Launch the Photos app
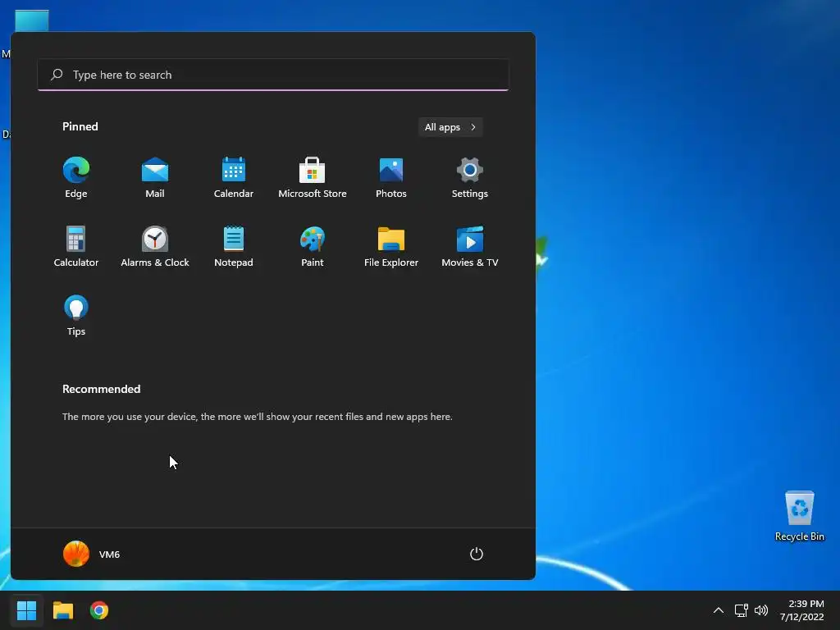Screen dimensions: 840x630 (x=391, y=178)
